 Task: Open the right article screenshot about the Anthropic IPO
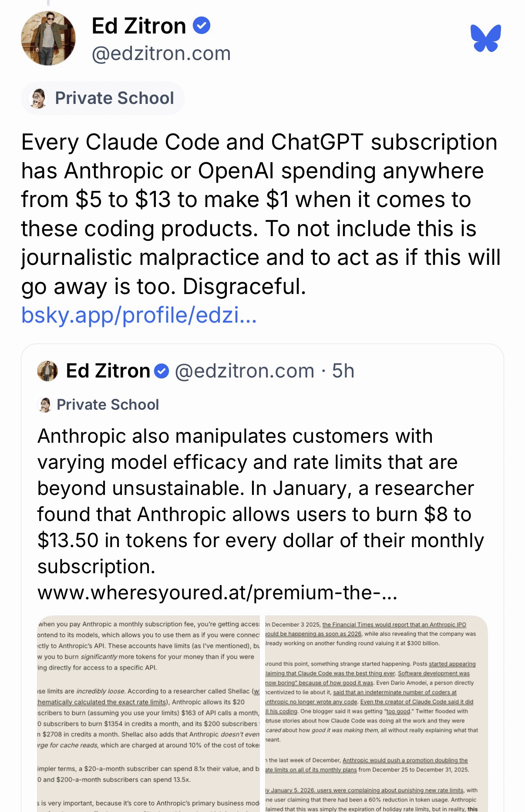pyautogui.click(x=376, y=713)
